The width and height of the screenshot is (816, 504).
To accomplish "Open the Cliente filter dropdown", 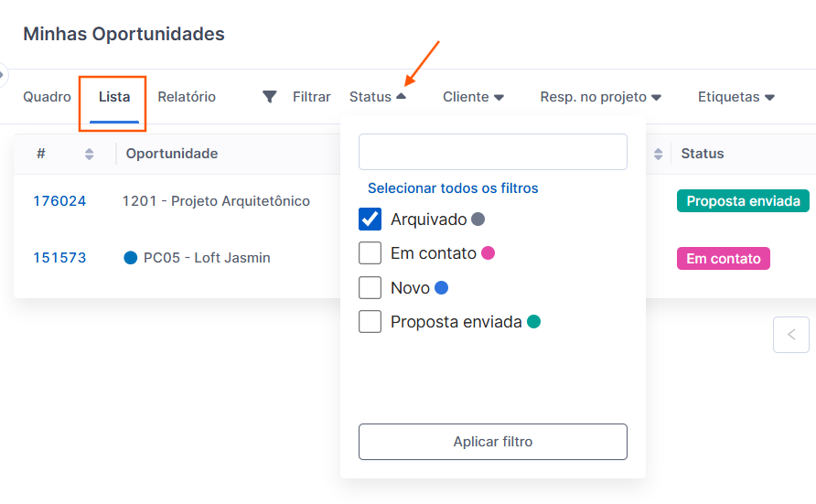I will coord(473,97).
